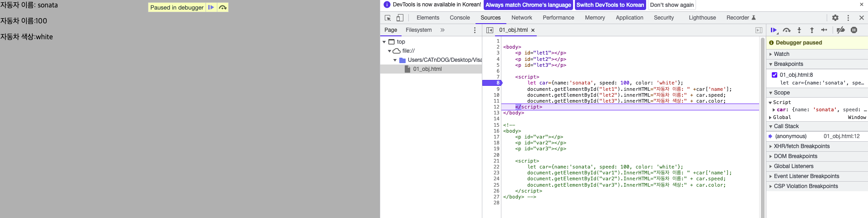Open the Memory tab
Viewport: 868px width, 218px height.
(595, 18)
